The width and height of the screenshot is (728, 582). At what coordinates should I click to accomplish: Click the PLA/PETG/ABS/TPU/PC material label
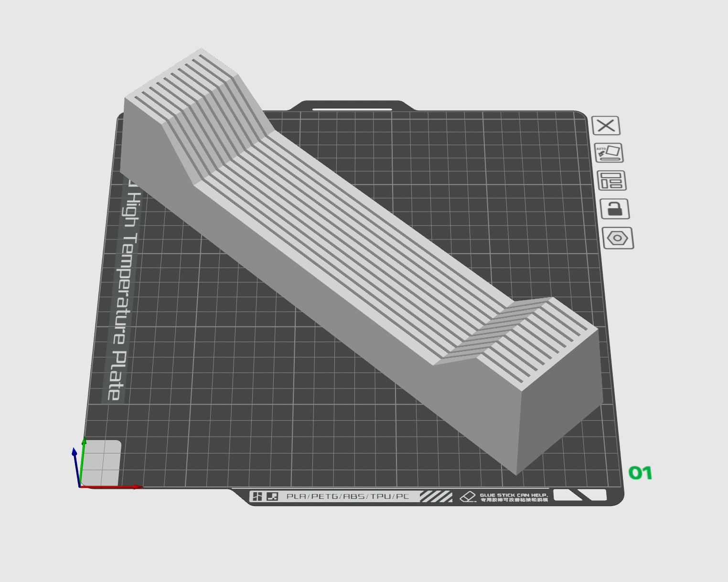348,496
